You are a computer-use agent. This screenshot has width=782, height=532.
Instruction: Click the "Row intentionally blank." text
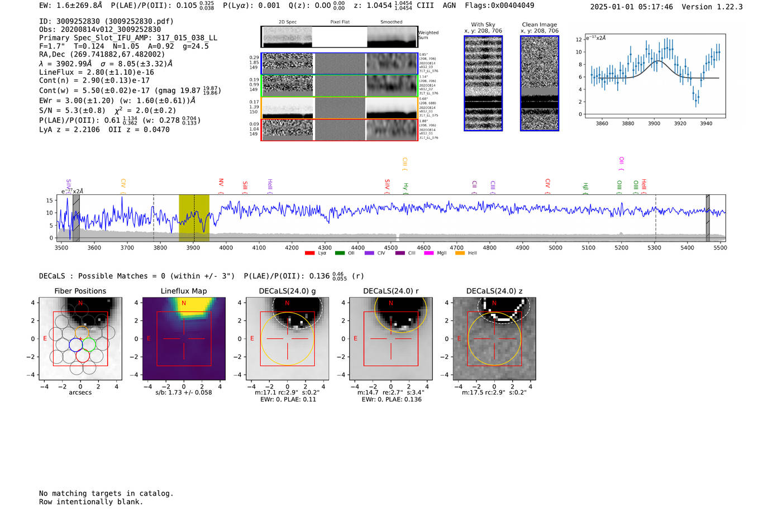(x=91, y=502)
